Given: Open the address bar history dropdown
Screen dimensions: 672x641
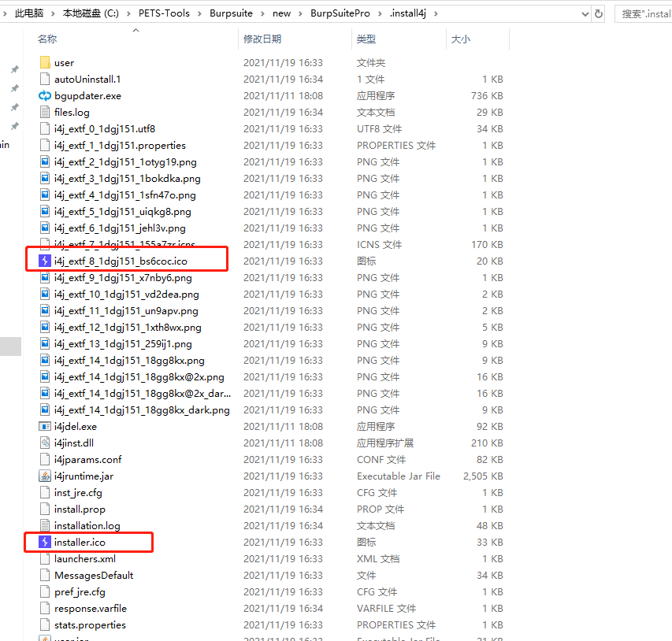Looking at the screenshot, I should 585,14.
